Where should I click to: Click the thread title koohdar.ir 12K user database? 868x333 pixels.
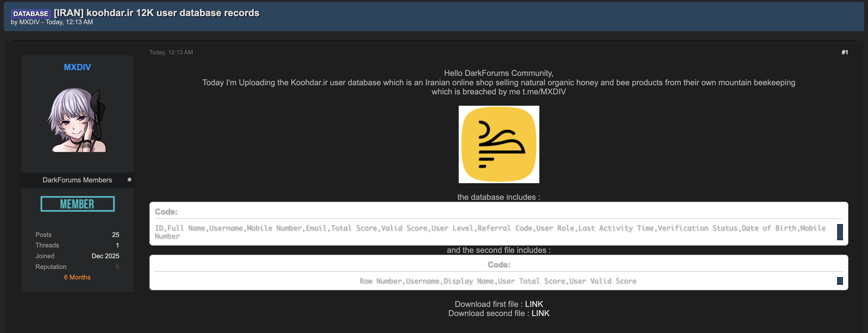[156, 13]
